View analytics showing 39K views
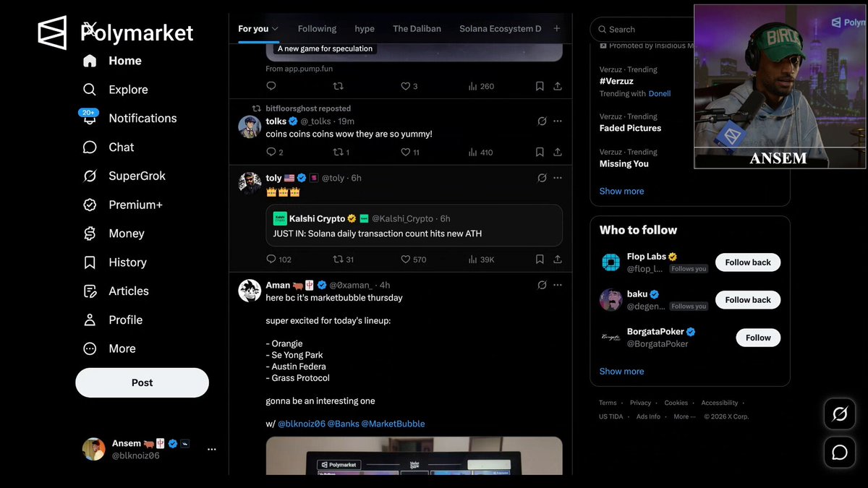The image size is (868, 488). [x=481, y=259]
